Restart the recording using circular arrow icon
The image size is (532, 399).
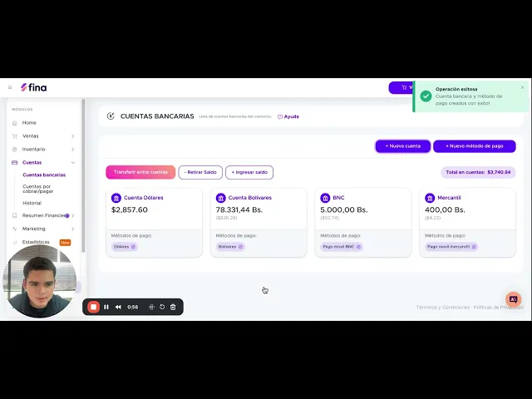tap(162, 307)
